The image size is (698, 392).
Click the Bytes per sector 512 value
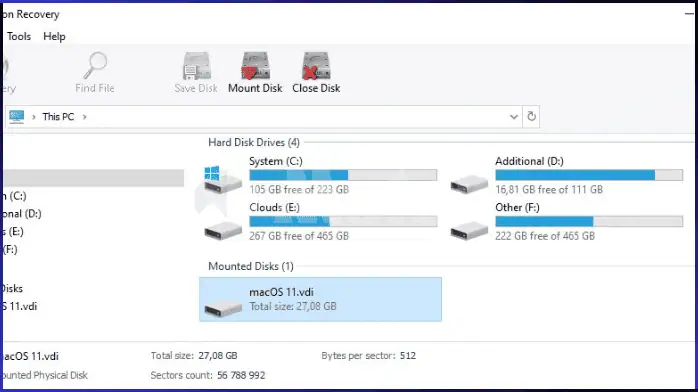pos(408,356)
